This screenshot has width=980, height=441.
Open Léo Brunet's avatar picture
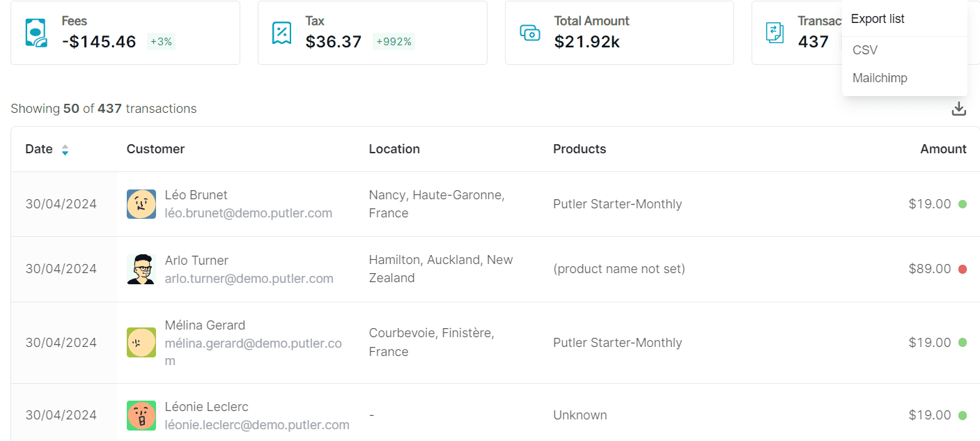click(141, 204)
